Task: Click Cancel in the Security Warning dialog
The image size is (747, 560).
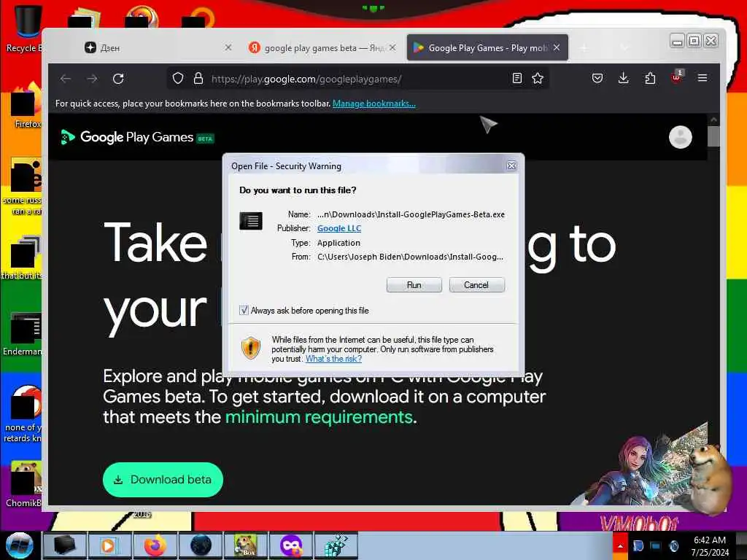Action: pos(476,285)
